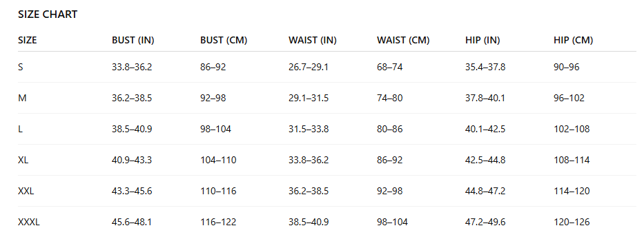
Task: Select the XXXL size row label
Action: 29,223
